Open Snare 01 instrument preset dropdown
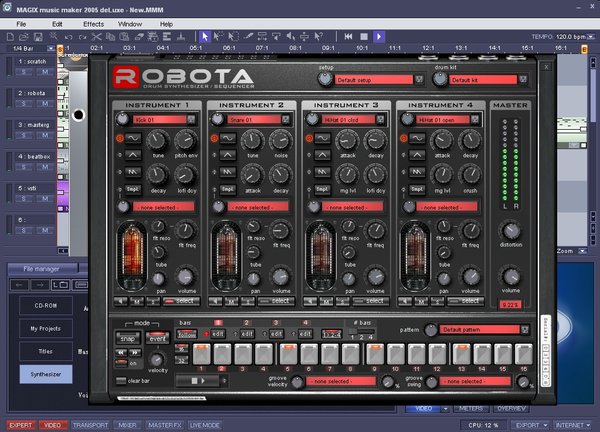 click(285, 119)
